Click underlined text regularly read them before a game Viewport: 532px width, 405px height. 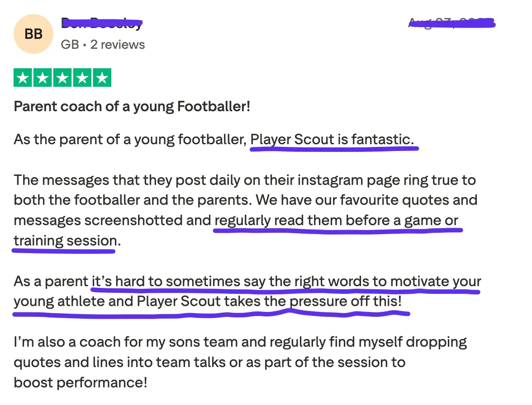click(307, 221)
